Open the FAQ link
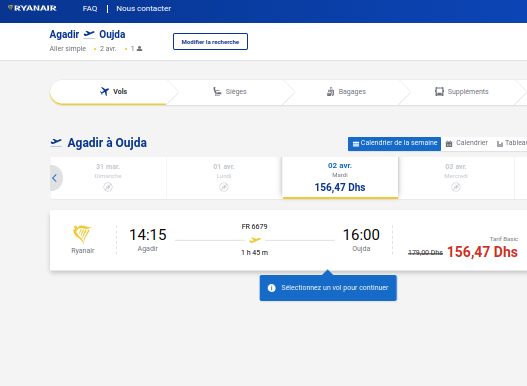This screenshot has height=386, width=527. click(90, 9)
